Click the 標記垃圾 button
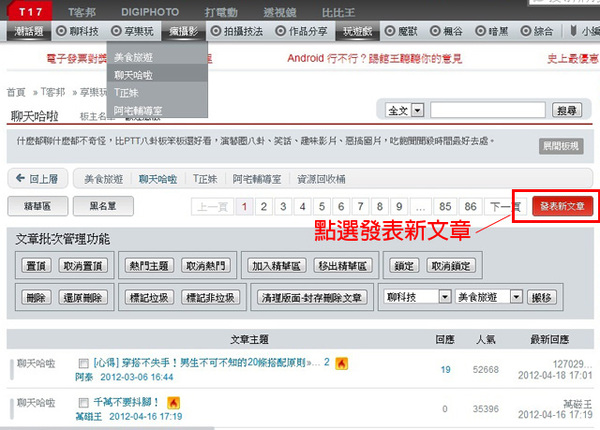Image resolution: width=600 pixels, height=430 pixels. [149, 297]
